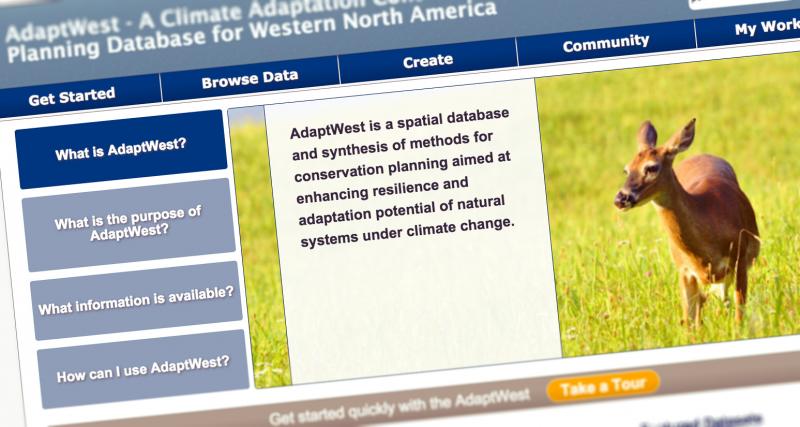This screenshot has width=800, height=427.
Task: Select the "What is AdaptWest?" tab
Action: (x=121, y=151)
